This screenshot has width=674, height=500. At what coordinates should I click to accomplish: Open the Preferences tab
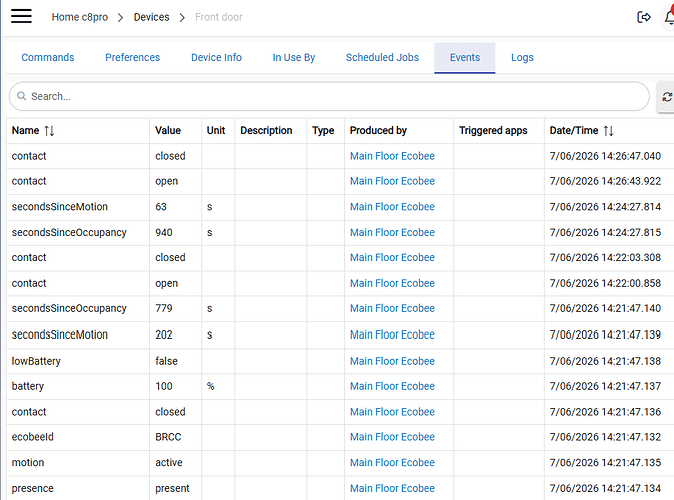pos(132,58)
